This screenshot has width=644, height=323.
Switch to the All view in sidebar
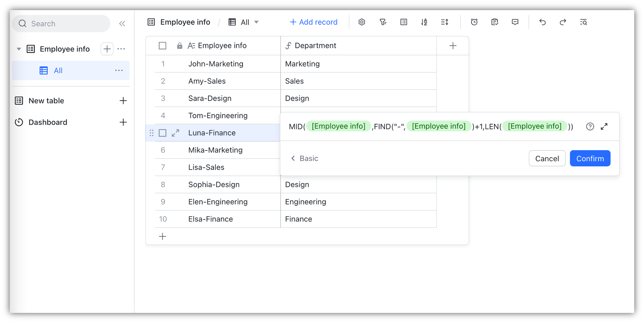(x=58, y=70)
